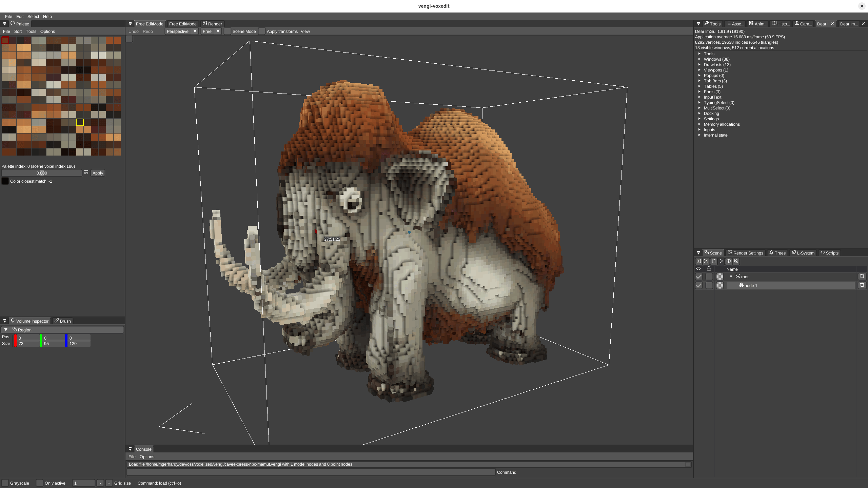Collapse the root tree node
Image resolution: width=868 pixels, height=488 pixels.
click(x=731, y=277)
